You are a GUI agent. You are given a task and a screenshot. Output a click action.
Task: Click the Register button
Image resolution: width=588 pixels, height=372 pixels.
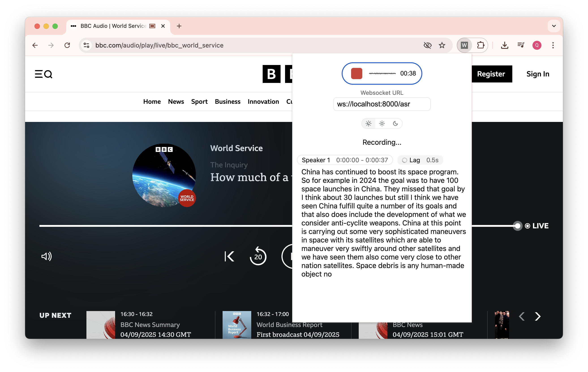491,74
